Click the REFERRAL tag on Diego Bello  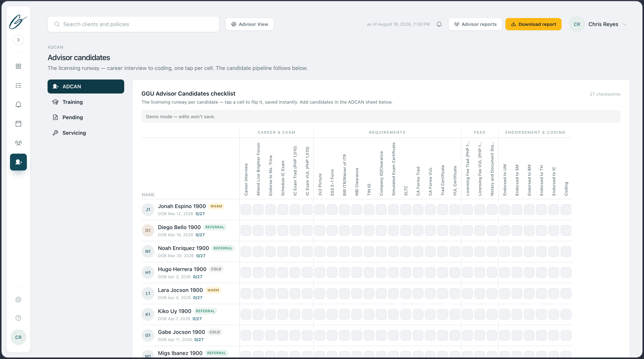click(x=215, y=227)
